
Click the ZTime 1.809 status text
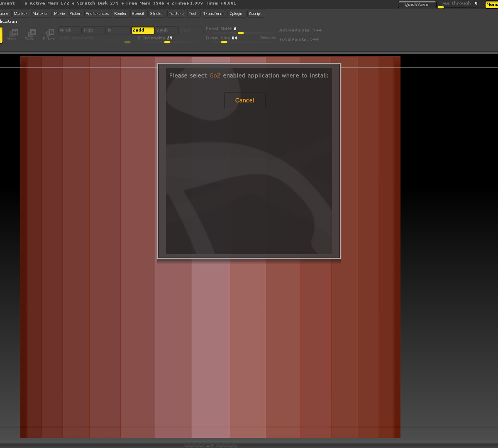coord(188,3)
